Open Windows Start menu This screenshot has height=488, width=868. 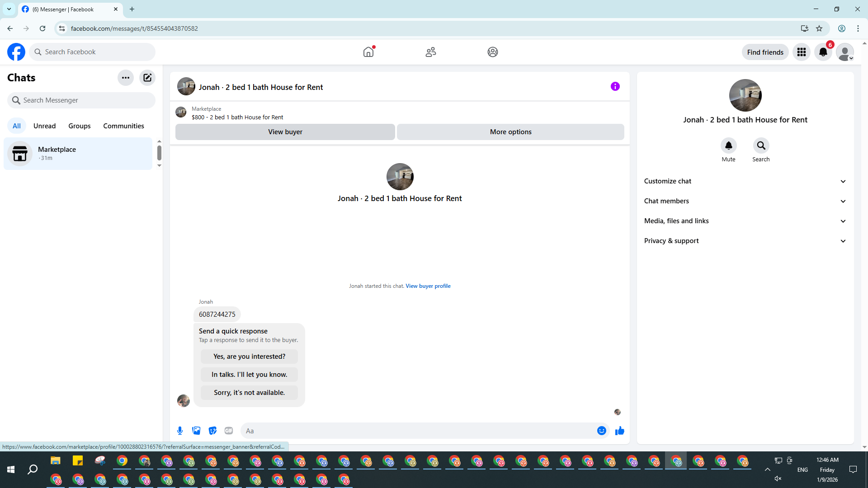click(11, 470)
